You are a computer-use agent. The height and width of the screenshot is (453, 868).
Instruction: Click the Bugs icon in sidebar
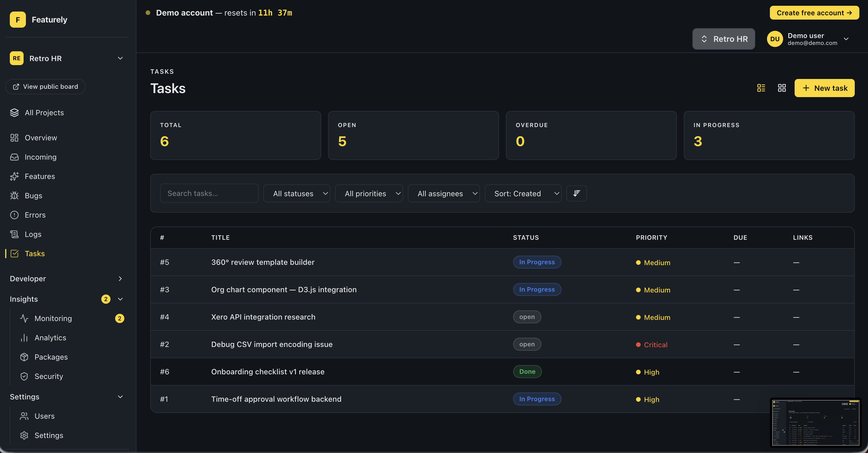(14, 196)
